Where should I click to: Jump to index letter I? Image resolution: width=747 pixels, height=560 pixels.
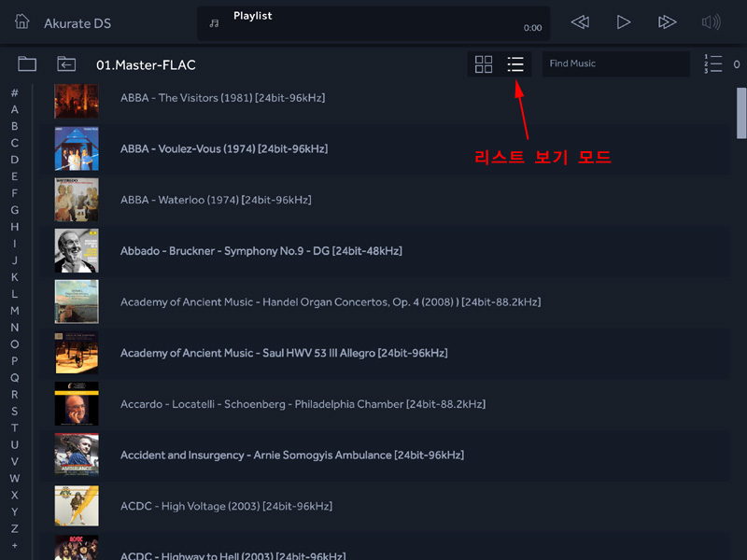pos(15,244)
